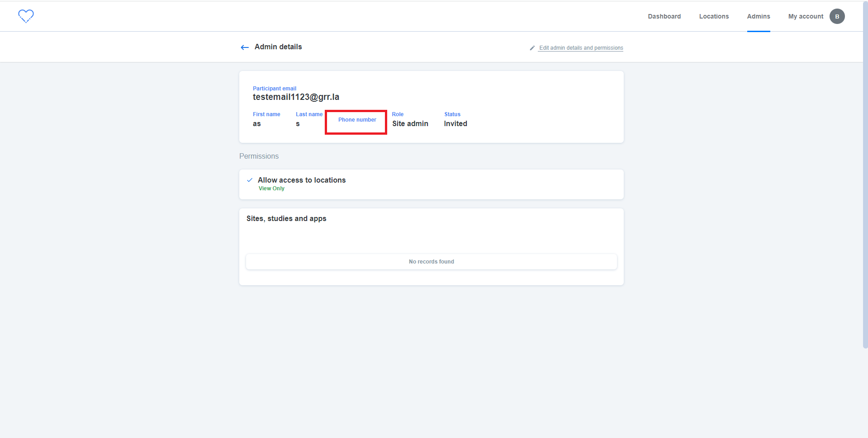Open the My account menu

806,16
